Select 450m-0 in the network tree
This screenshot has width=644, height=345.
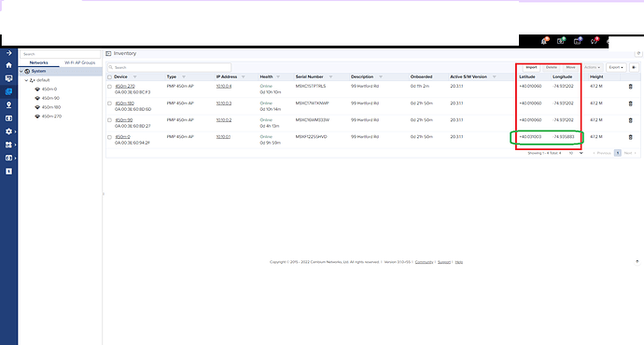49,89
